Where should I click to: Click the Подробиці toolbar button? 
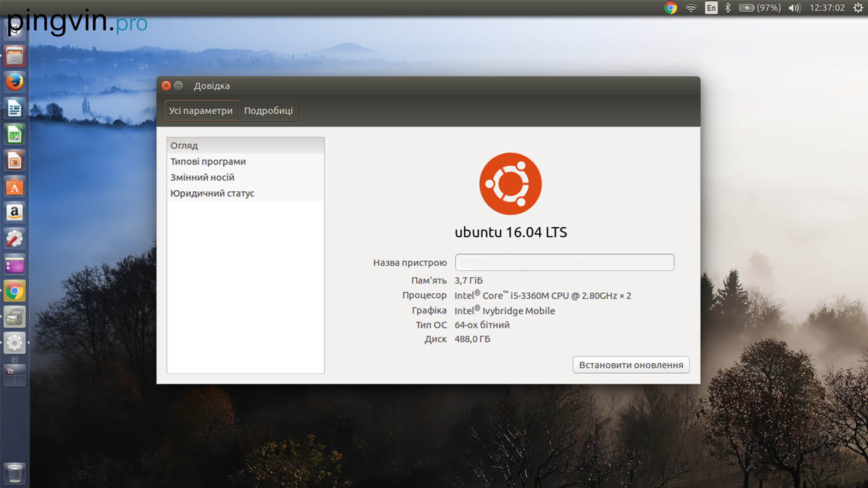(x=268, y=111)
